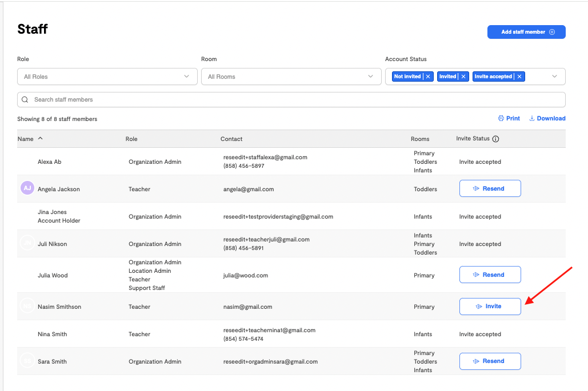Click the Staff page heading
The image size is (588, 391).
coord(33,29)
